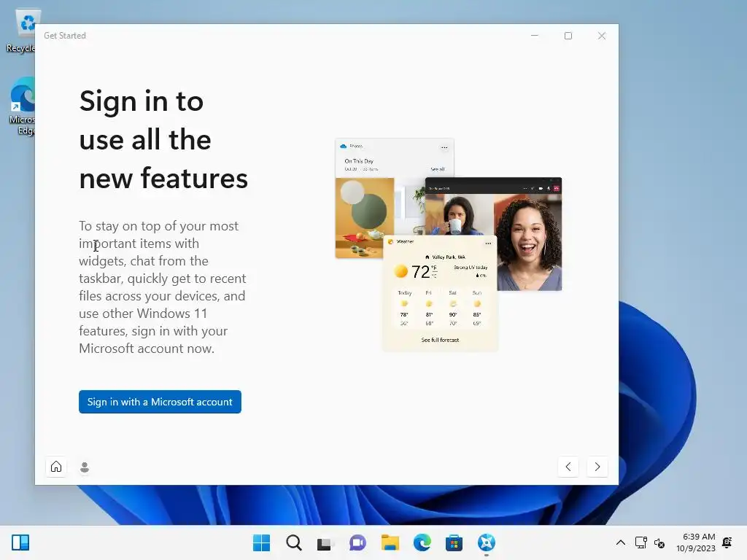747x560 pixels.
Task: Open the Widgets panel icon
Action: 20,542
